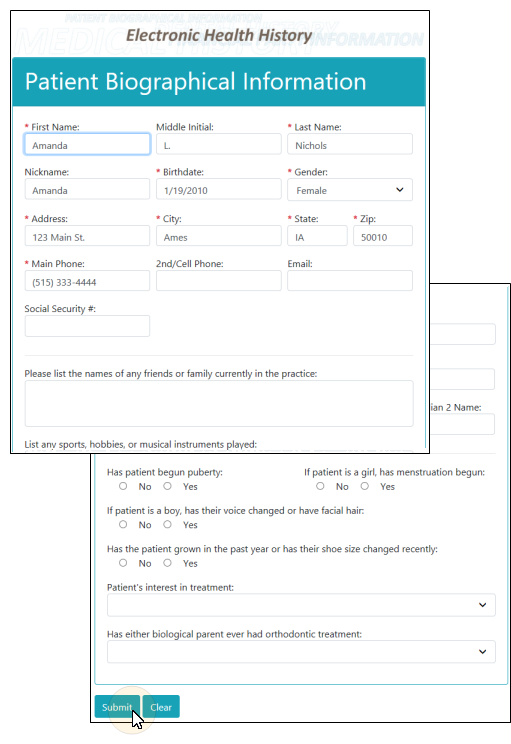511x744 pixels.
Task: Click the Zip field containing 50010
Action: click(382, 236)
